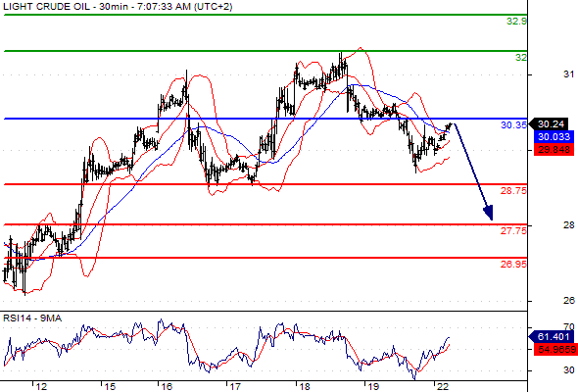The height and width of the screenshot is (392, 578).
Task: Click date marker 16 on time axis
Action: (167, 386)
